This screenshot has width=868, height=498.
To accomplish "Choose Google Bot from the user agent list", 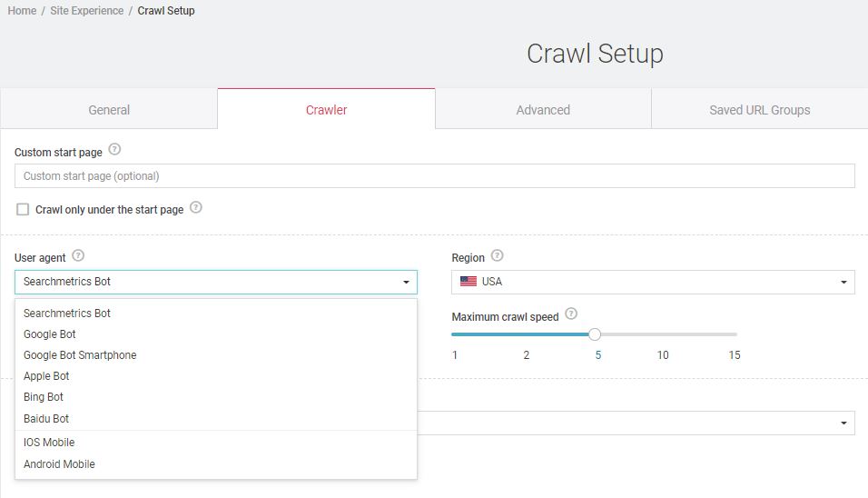I will [x=216, y=334].
